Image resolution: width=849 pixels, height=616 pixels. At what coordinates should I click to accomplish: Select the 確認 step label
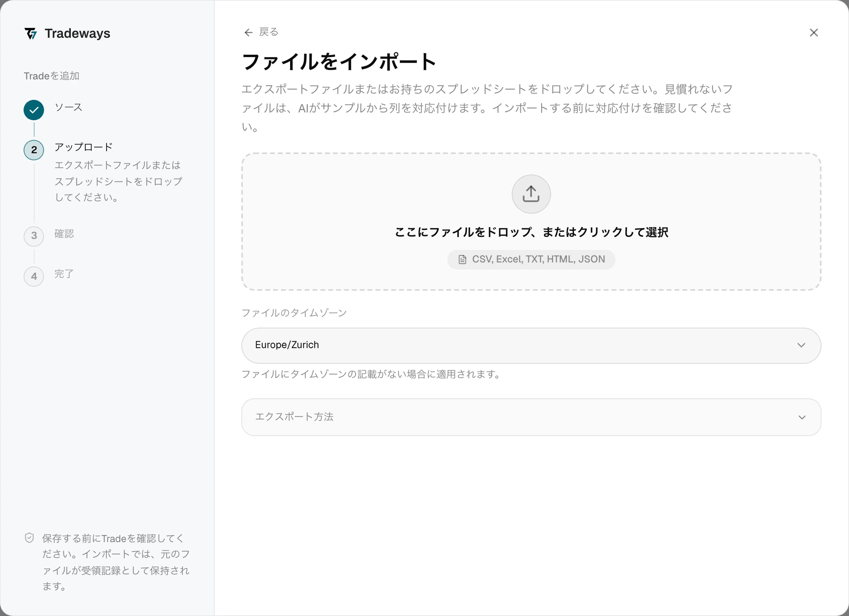[x=64, y=234]
